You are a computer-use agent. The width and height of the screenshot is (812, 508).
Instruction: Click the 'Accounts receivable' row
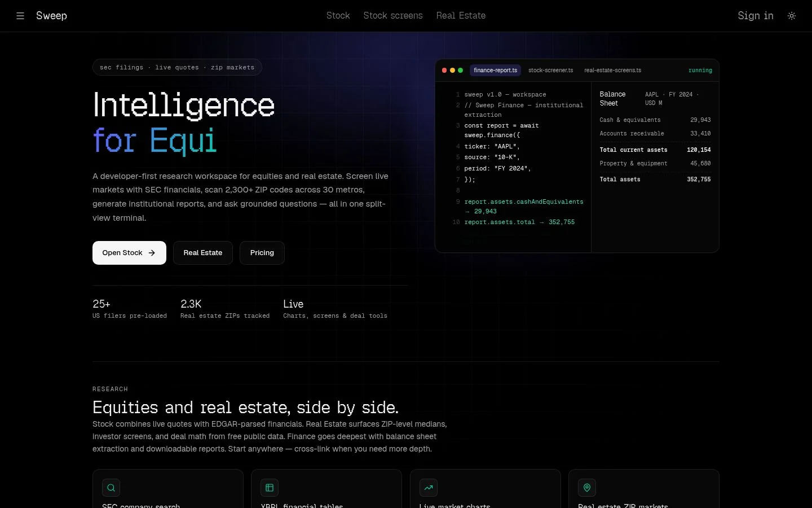coord(655,134)
